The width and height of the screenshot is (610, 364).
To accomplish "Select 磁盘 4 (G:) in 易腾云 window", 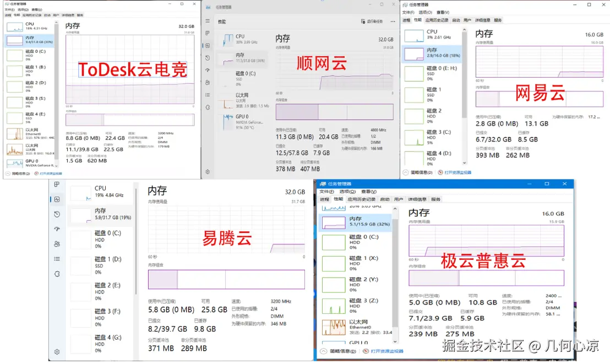I will tap(101, 344).
